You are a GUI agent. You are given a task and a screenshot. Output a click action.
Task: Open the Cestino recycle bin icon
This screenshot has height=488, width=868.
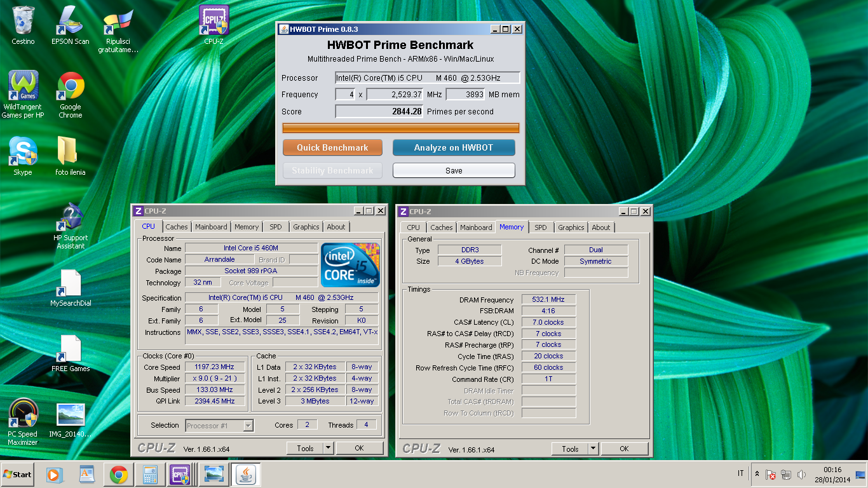coord(24,25)
